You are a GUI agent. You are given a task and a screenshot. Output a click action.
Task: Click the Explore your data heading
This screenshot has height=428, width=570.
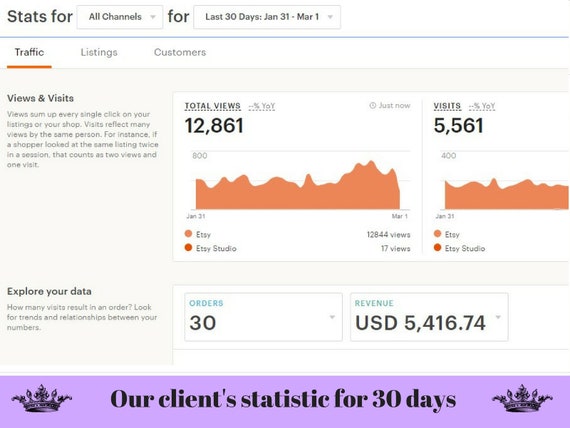pyautogui.click(x=49, y=291)
